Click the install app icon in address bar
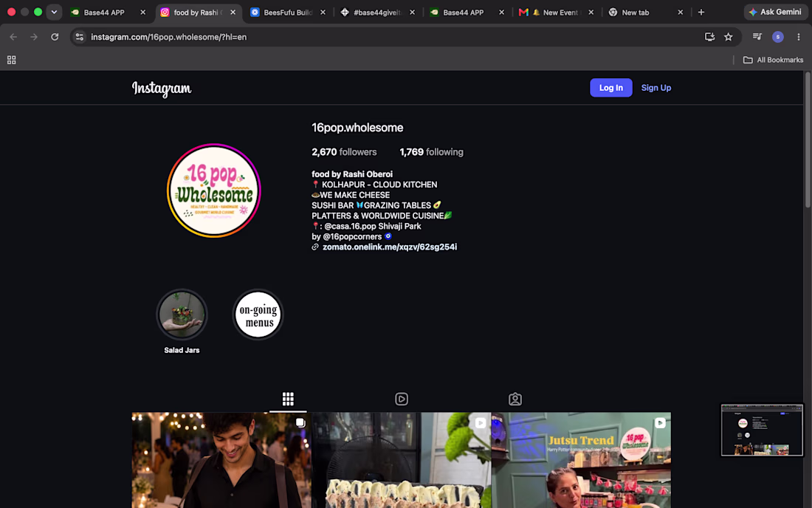Screen dimensions: 812x508 (709, 37)
